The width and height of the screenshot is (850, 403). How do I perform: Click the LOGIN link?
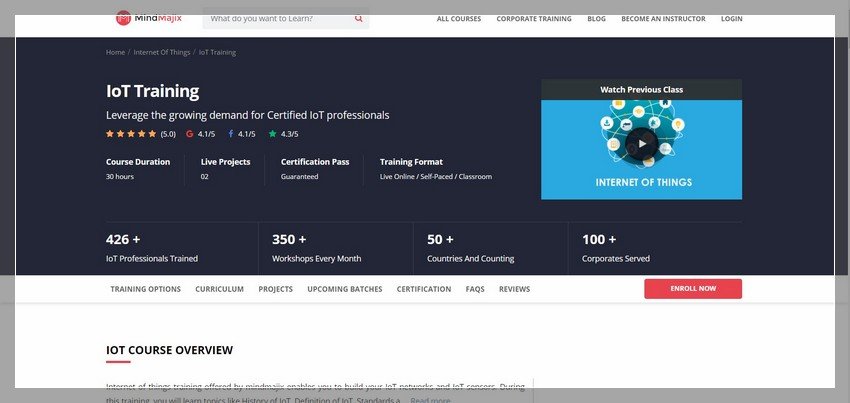[731, 19]
